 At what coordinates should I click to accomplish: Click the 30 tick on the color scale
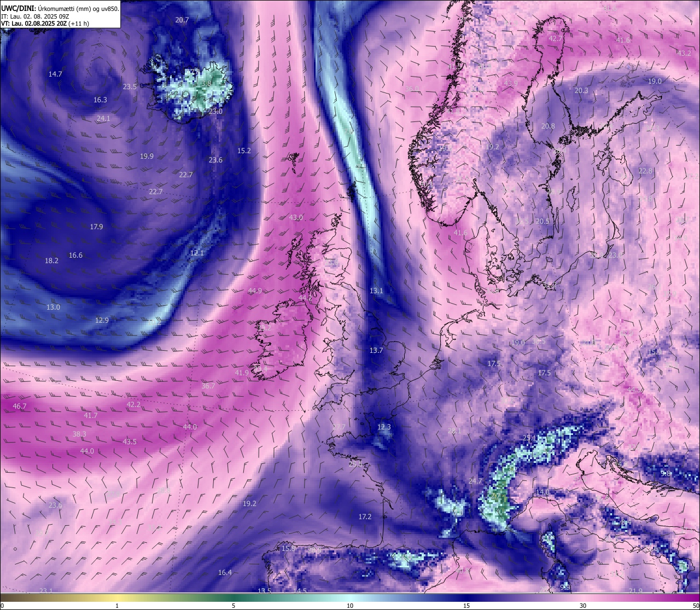coord(583,606)
